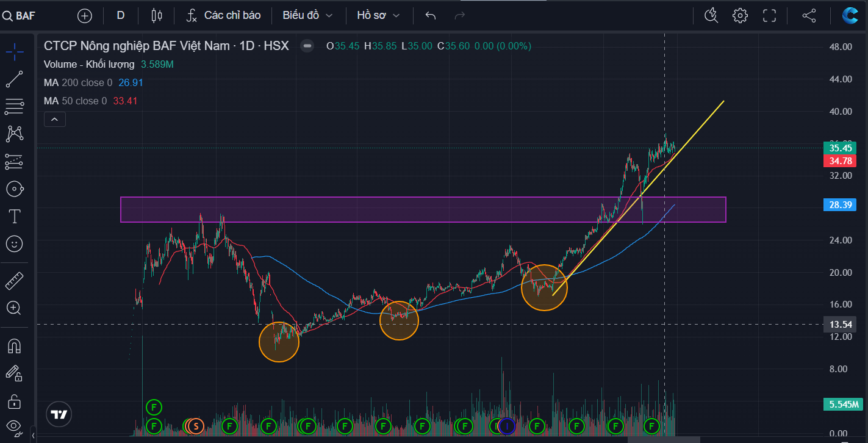
Task: Open chart settings gear
Action: point(740,15)
